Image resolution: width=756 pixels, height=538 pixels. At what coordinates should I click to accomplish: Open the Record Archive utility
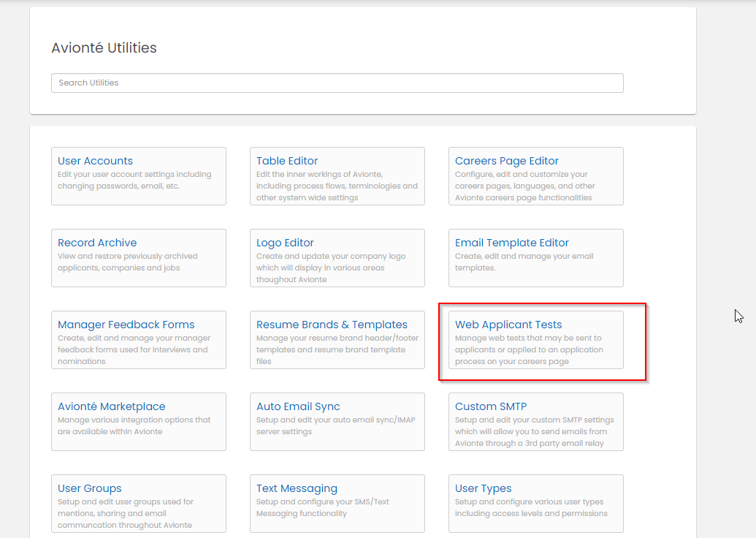coord(97,243)
